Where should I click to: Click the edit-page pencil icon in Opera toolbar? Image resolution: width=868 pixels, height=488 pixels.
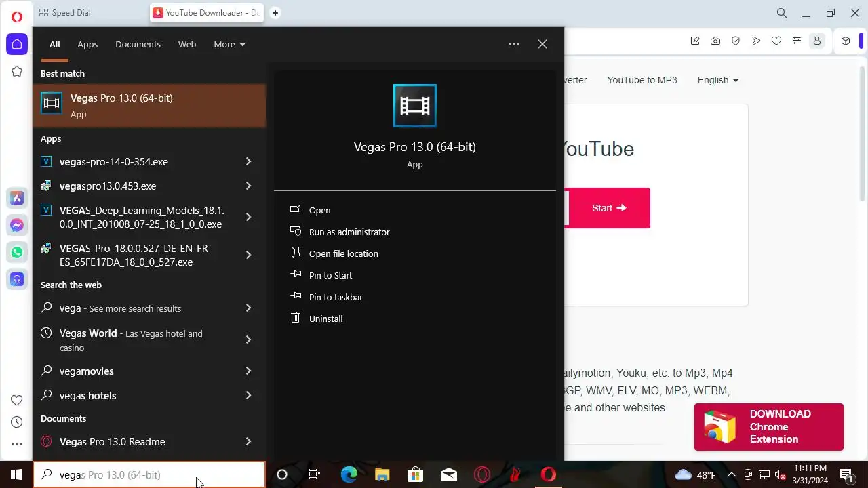695,41
